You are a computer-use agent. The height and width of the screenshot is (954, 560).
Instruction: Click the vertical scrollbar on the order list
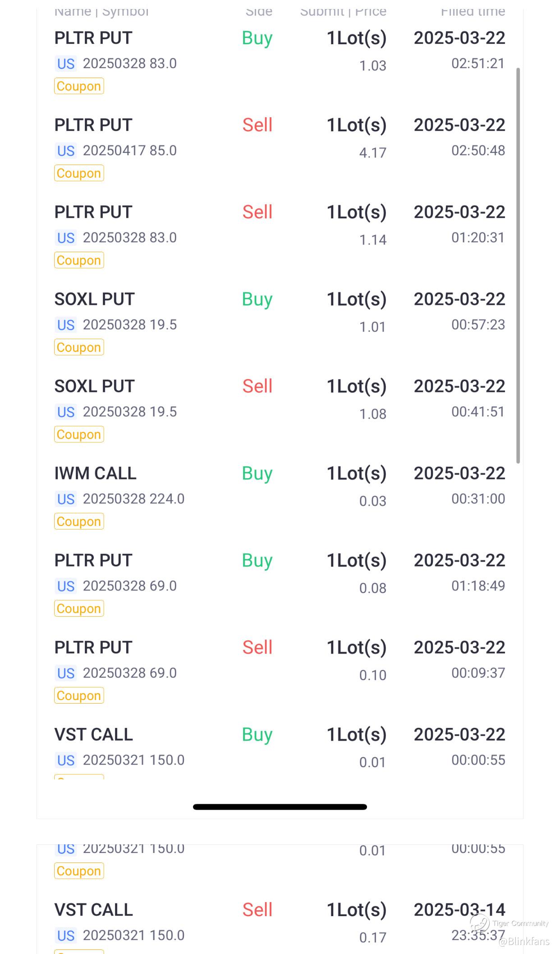[518, 265]
